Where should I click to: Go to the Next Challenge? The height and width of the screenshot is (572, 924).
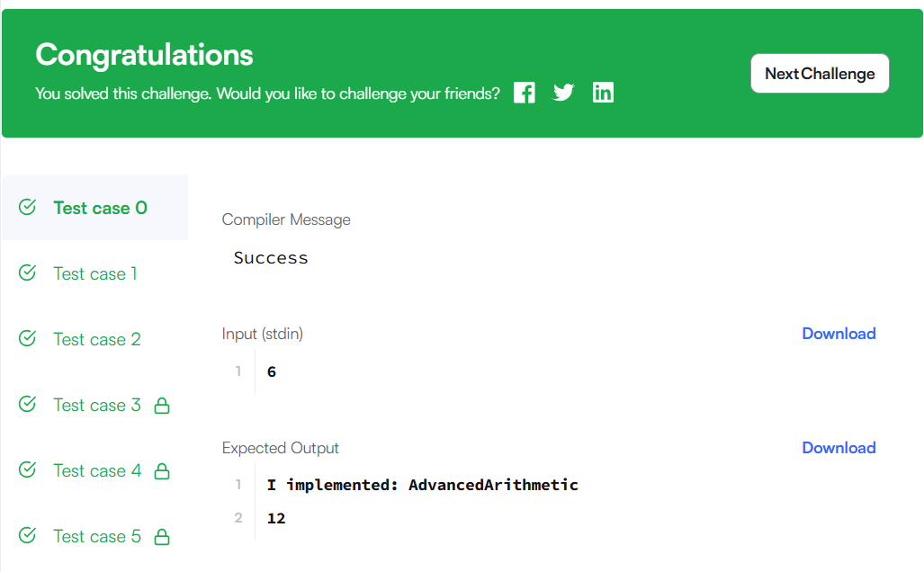pyautogui.click(x=820, y=74)
